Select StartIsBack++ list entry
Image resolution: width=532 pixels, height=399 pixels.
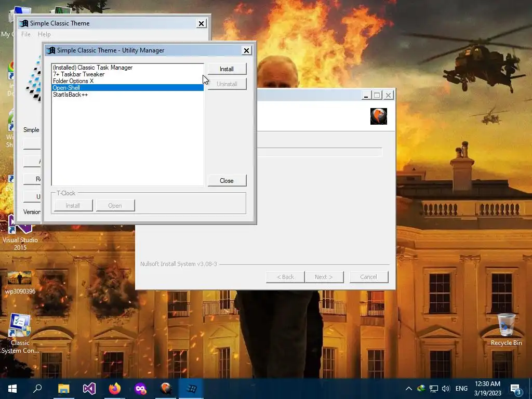point(128,95)
